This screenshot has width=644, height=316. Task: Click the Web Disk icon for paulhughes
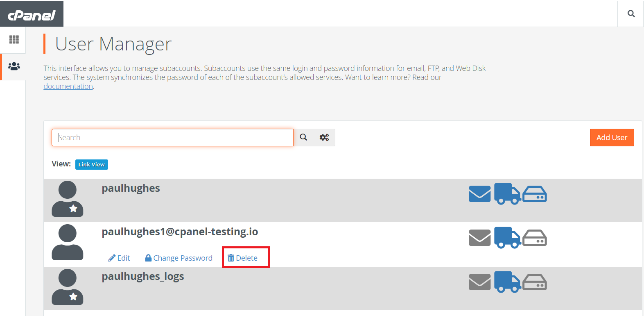535,194
